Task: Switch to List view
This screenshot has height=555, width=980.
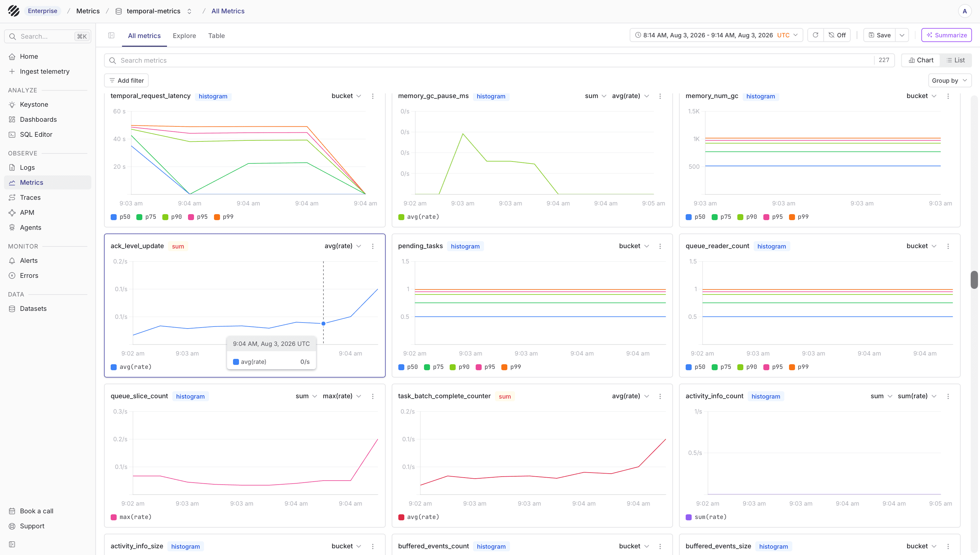Action: click(956, 60)
